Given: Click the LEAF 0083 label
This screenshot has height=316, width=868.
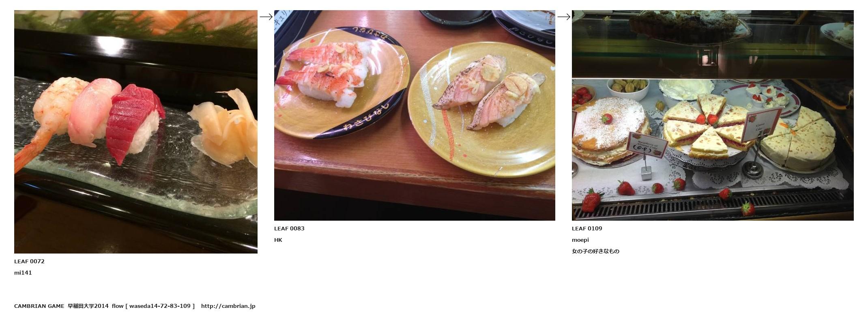Looking at the screenshot, I should [289, 228].
